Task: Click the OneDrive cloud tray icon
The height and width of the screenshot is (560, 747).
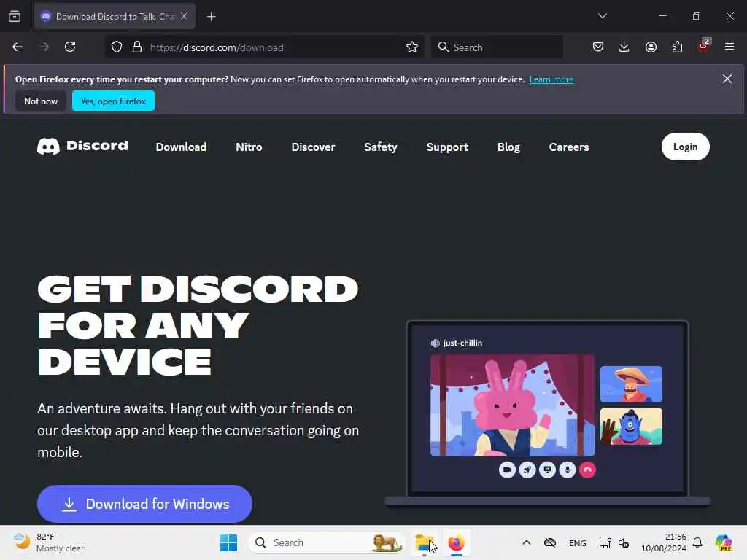Action: point(550,542)
